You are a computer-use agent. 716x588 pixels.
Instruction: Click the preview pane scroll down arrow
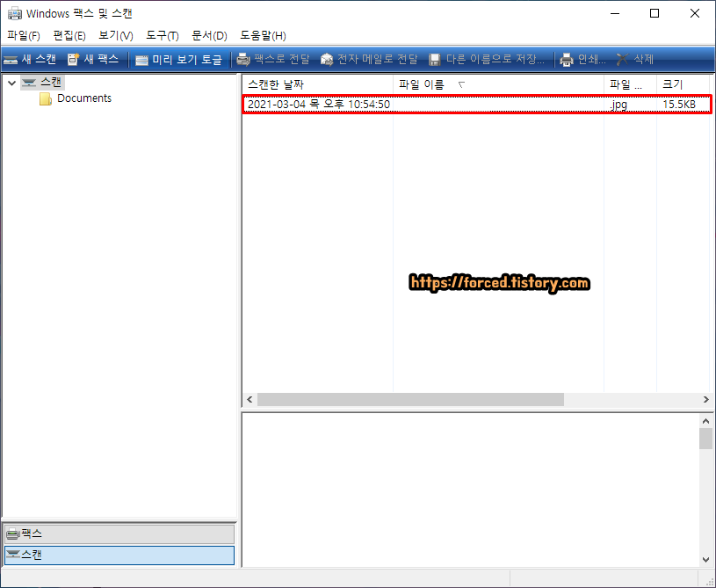706,560
